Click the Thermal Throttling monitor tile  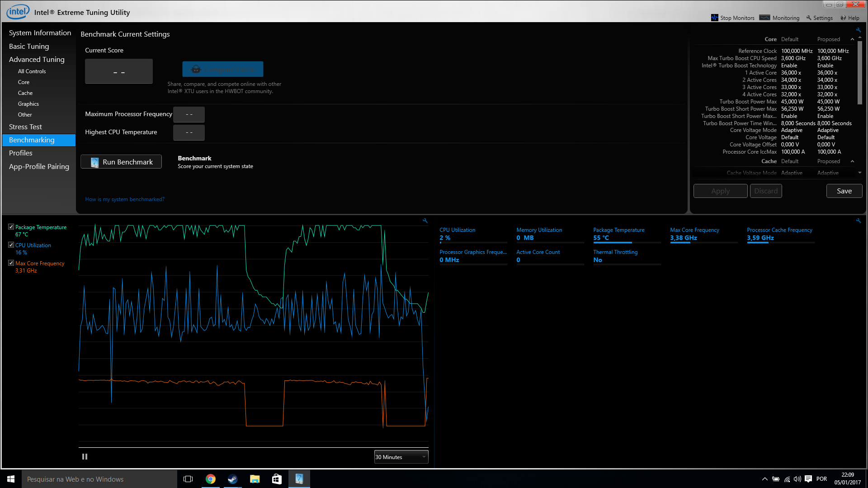tap(627, 257)
